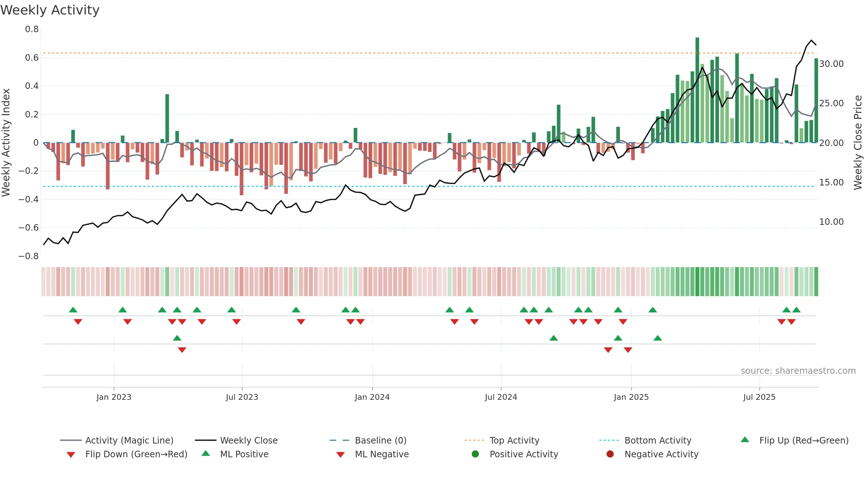Click the 0.8 activity axis label
868x488 pixels.
point(32,29)
